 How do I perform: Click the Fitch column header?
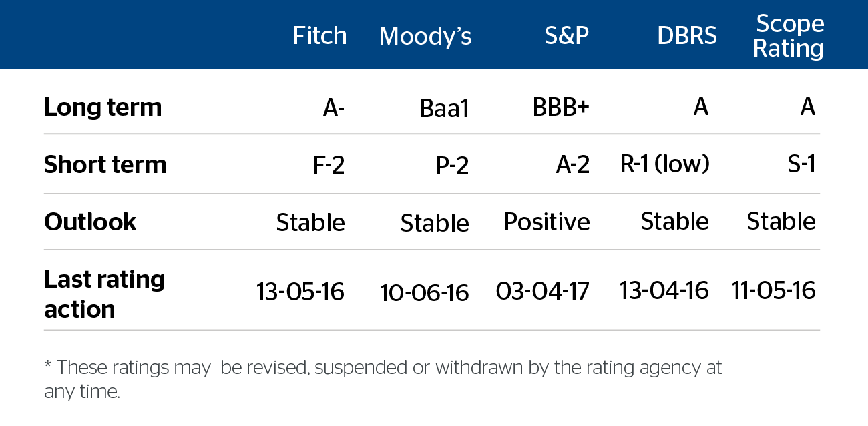coord(319,36)
